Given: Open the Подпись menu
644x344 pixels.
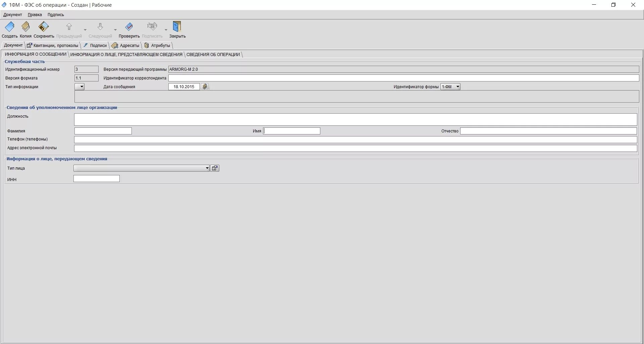Looking at the screenshot, I should [x=56, y=15].
